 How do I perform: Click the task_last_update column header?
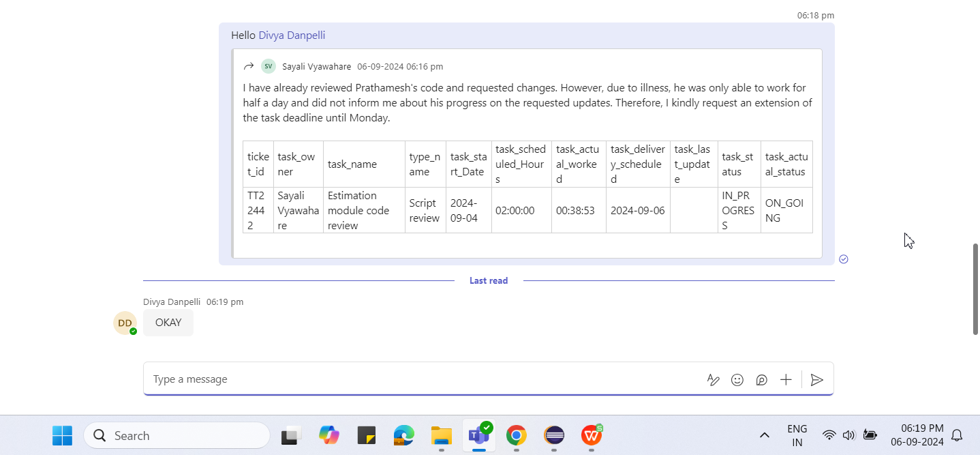tap(694, 164)
